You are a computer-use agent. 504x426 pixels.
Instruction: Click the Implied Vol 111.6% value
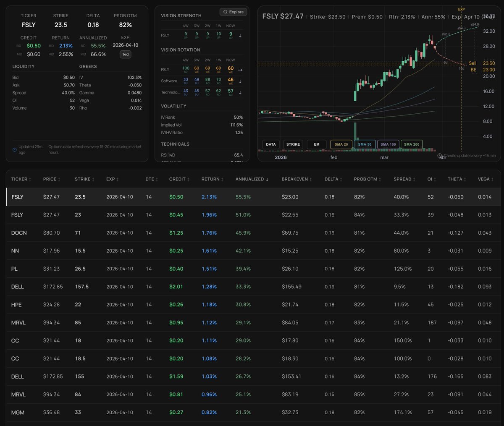[236, 125]
